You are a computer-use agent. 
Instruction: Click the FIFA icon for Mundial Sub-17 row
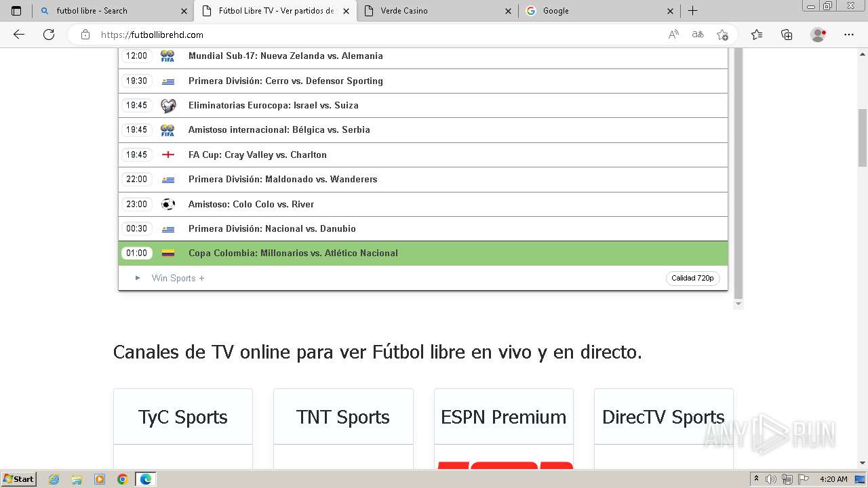(x=167, y=56)
